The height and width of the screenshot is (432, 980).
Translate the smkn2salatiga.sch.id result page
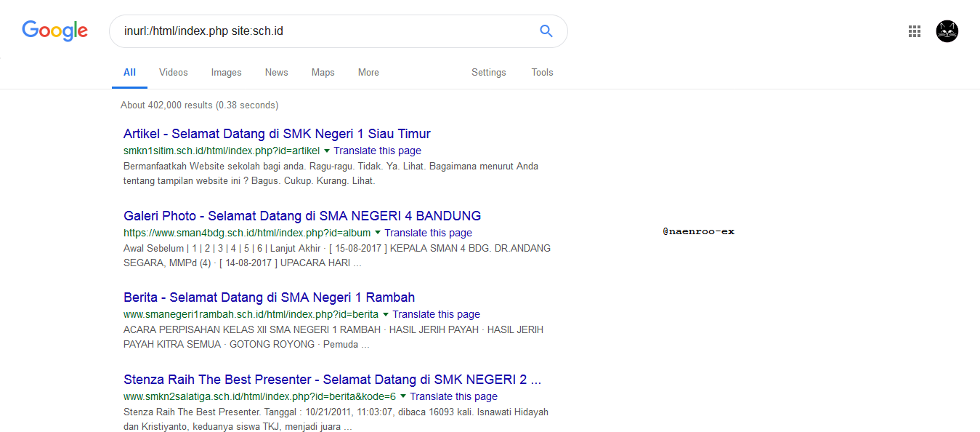[453, 397]
